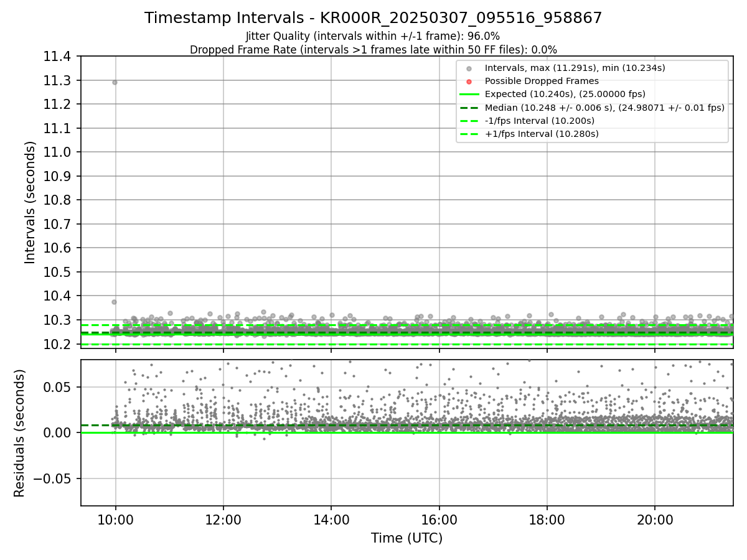Click legend entry '-1/fps Interval (10.200s)'
This screenshot has height=560, width=747.
click(540, 120)
